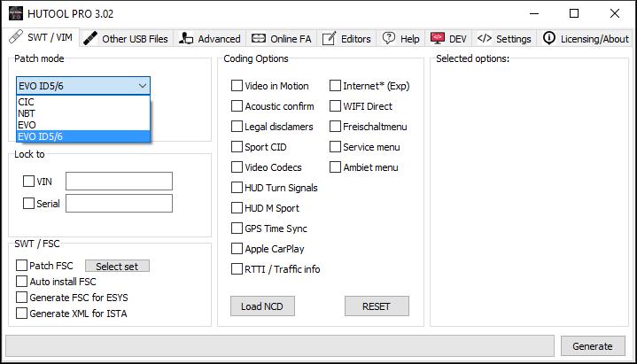This screenshot has height=364, width=637.
Task: Click the USB stick icon for Other USB Files
Action: 90,38
